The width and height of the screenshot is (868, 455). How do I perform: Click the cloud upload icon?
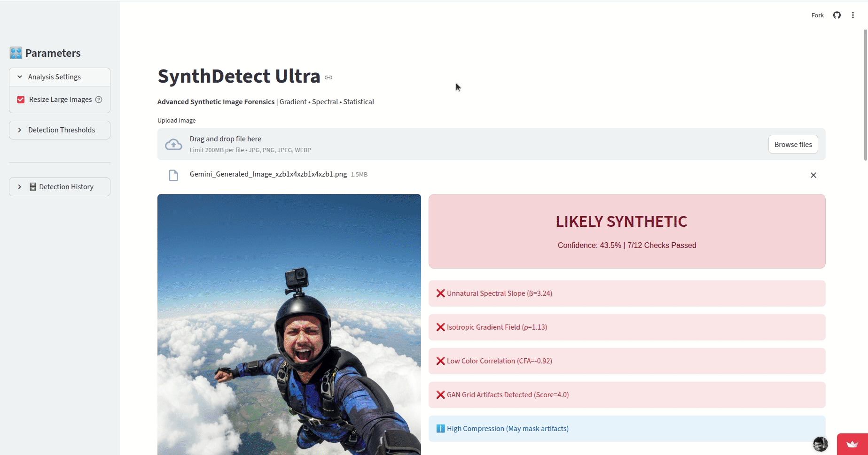[x=173, y=144]
